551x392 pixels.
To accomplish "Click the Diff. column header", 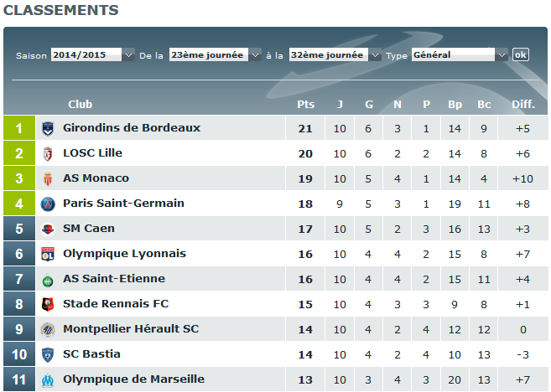I will click(522, 105).
